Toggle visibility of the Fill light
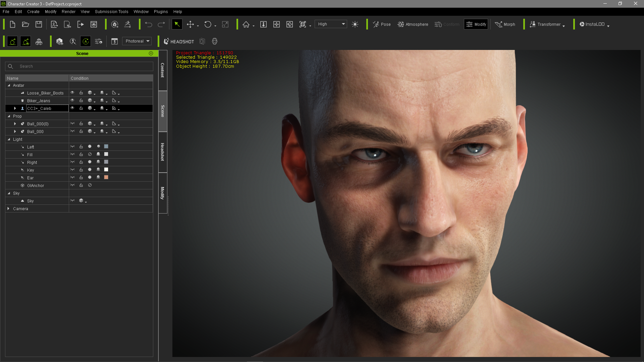 [72, 155]
